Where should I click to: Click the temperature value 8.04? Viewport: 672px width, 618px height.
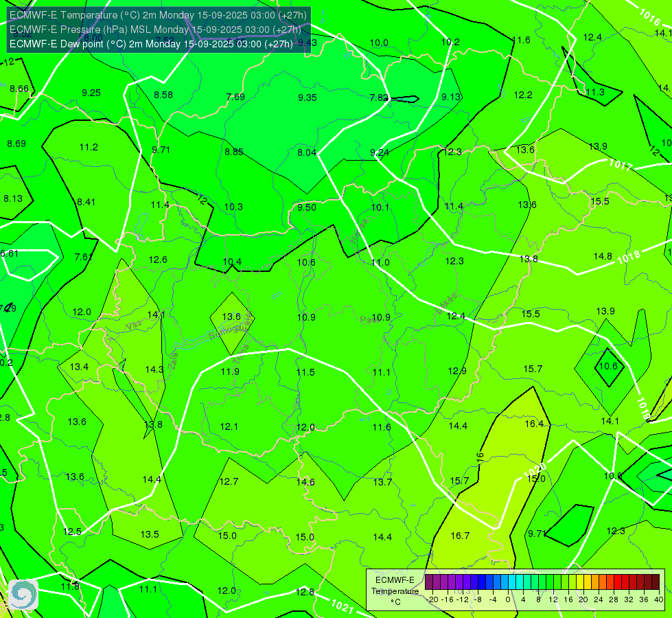307,152
